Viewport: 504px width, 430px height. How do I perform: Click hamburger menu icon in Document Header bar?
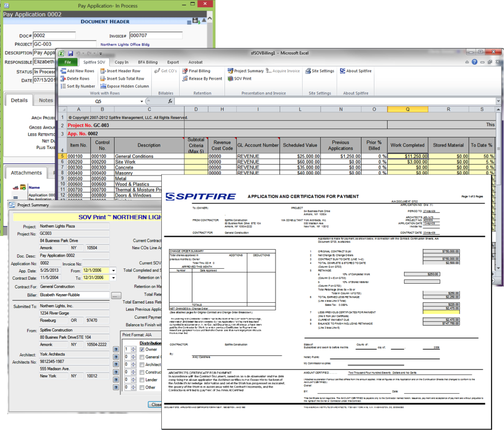[189, 22]
